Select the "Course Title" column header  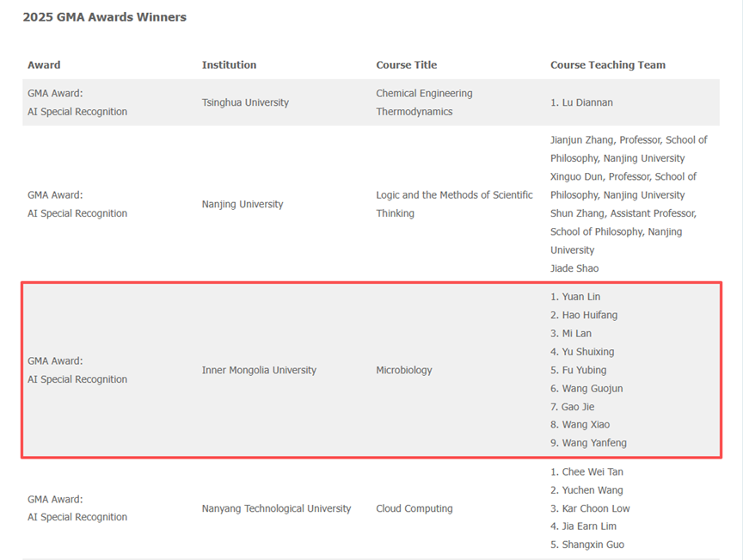(406, 65)
